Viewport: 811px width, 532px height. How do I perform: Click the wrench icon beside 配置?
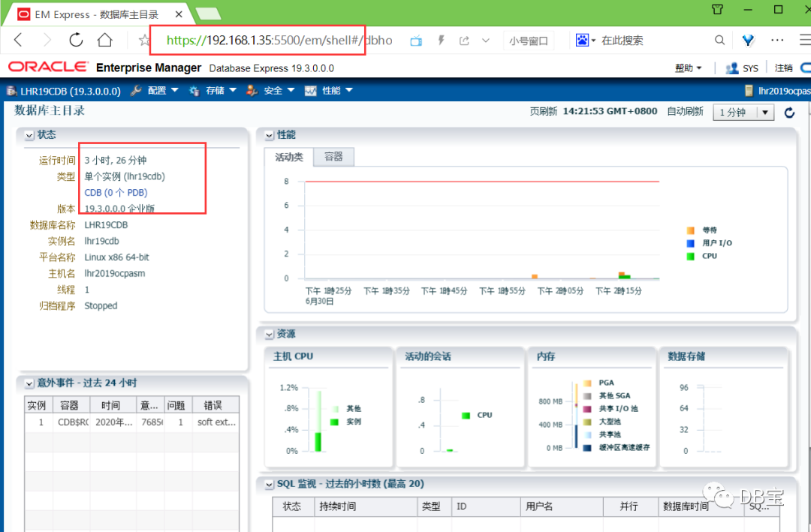[136, 91]
